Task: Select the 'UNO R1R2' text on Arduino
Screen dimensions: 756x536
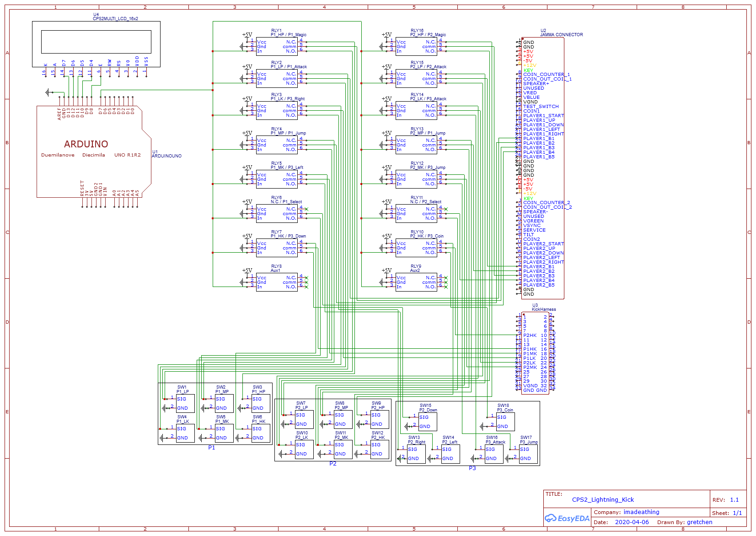Action: [128, 155]
